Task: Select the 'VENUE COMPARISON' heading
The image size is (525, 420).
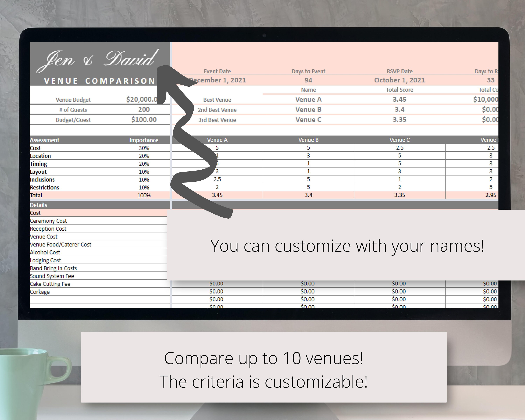Action: point(99,81)
